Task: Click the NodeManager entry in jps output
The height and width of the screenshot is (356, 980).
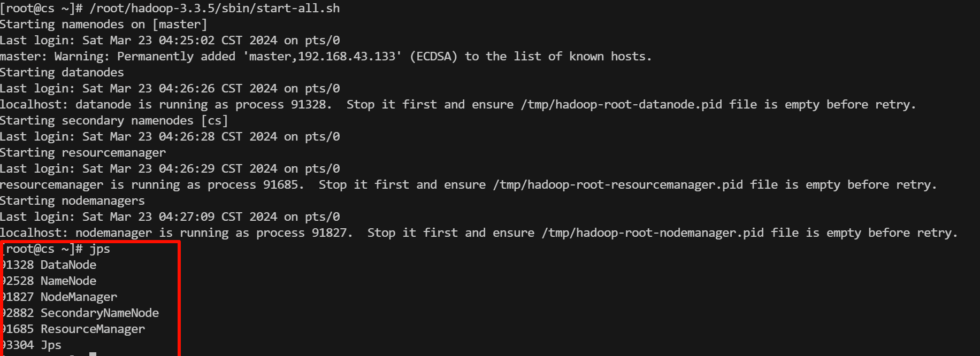Action: pos(79,297)
